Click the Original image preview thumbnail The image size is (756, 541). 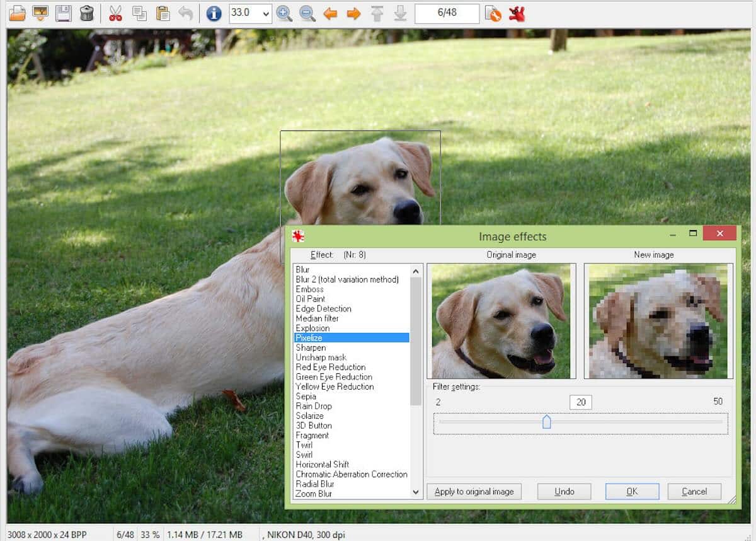pos(501,321)
